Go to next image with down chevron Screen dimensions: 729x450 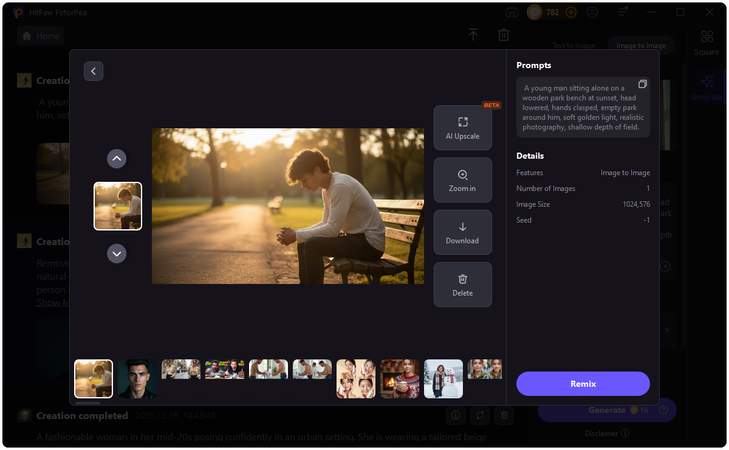(x=117, y=254)
